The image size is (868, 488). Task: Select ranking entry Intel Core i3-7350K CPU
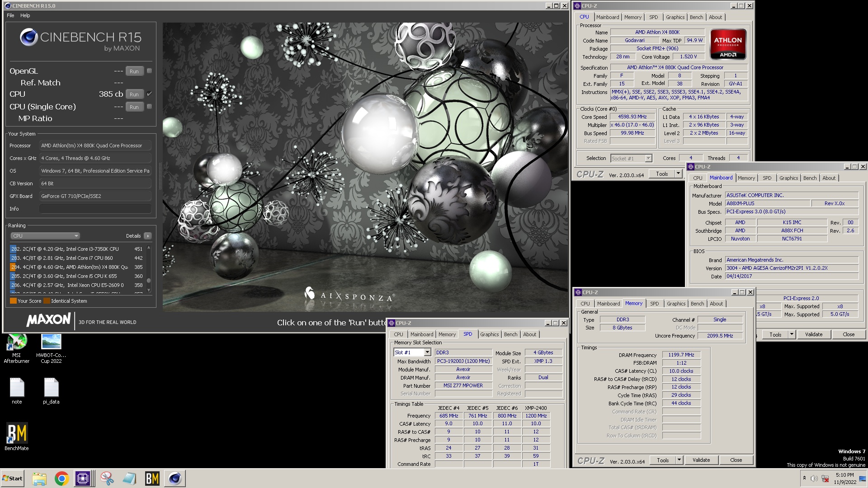(x=76, y=249)
